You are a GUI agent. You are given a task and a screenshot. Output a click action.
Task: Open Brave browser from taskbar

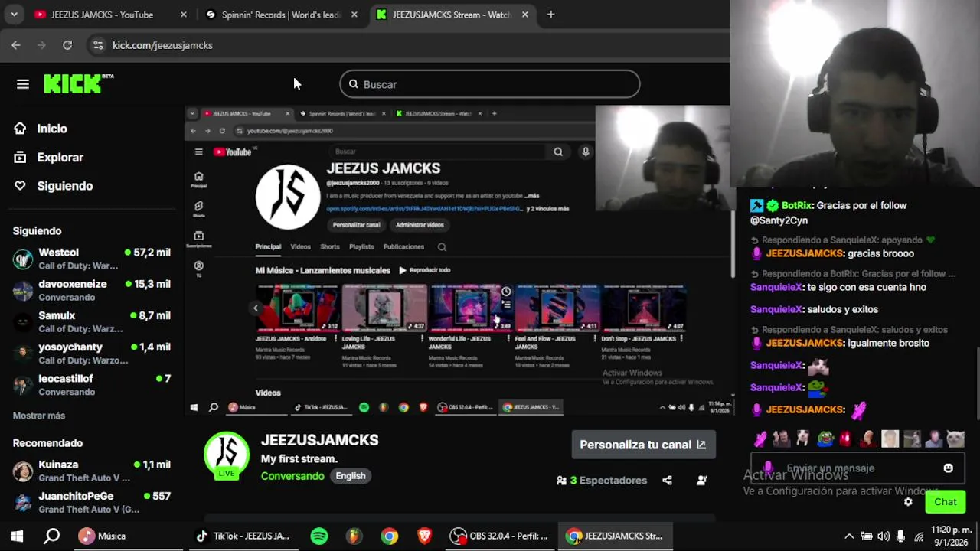click(424, 536)
